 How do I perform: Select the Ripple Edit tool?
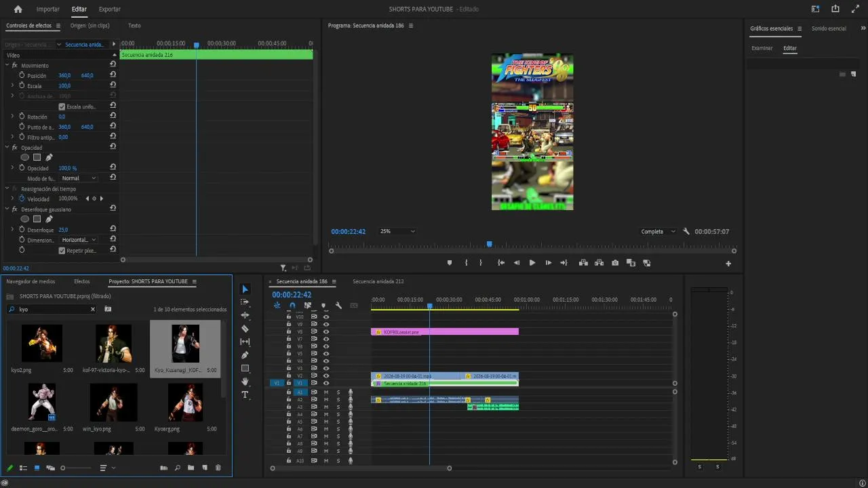pyautogui.click(x=245, y=315)
